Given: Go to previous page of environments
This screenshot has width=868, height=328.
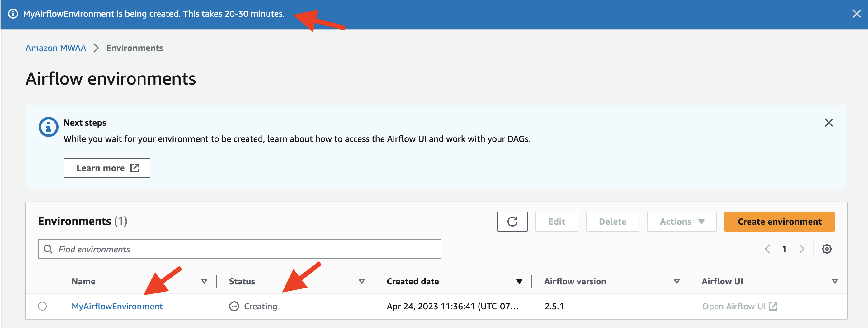Looking at the screenshot, I should click(x=767, y=249).
